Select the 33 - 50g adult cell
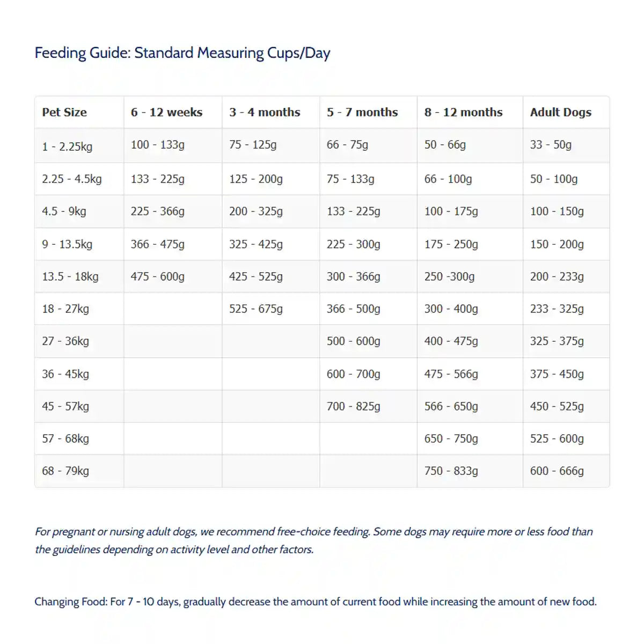Screen dimensions: 644x644 click(x=551, y=144)
